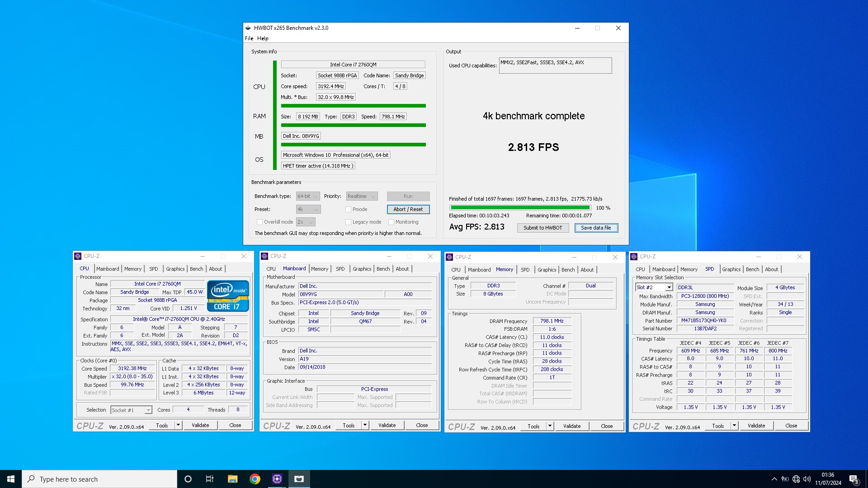Open the Benchmark type 64-bit dropdown
868x488 pixels.
(x=308, y=196)
